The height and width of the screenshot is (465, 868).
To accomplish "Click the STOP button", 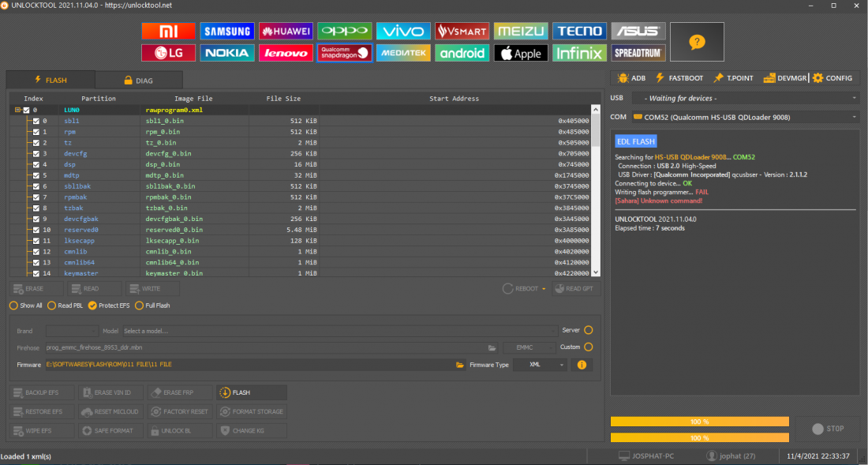I will pos(828,429).
